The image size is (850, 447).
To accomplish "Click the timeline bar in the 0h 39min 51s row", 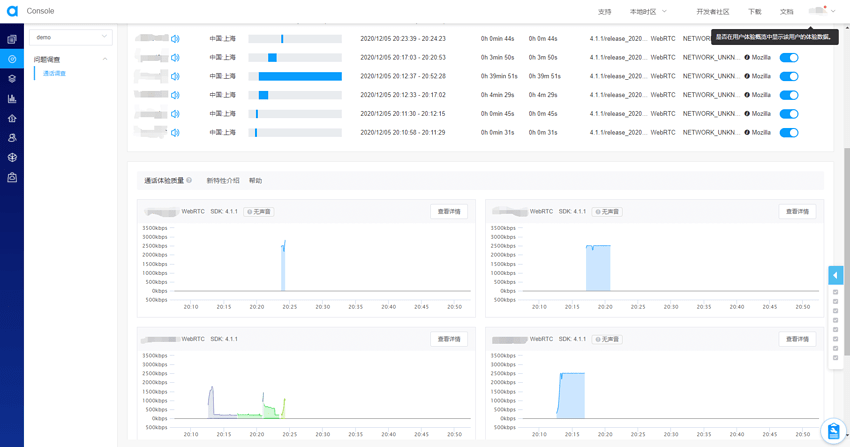I will [295, 76].
